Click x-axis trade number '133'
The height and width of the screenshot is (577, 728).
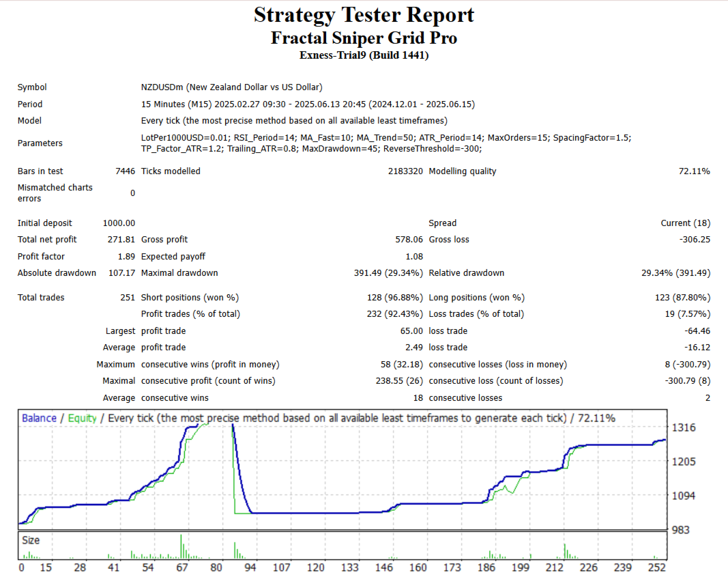pos(349,567)
